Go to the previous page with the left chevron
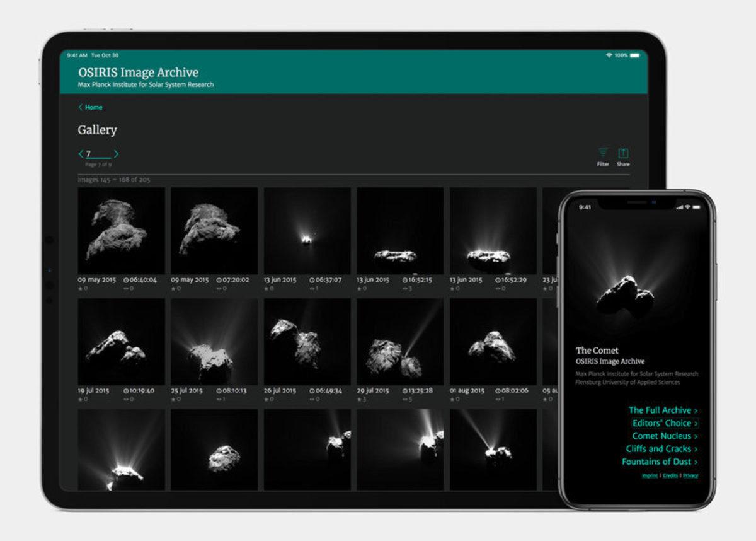 click(x=80, y=153)
